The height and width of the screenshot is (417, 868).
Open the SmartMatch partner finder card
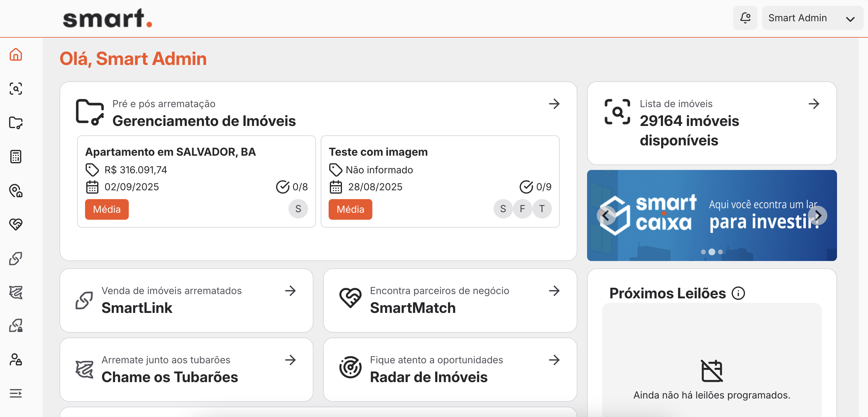[x=450, y=300]
